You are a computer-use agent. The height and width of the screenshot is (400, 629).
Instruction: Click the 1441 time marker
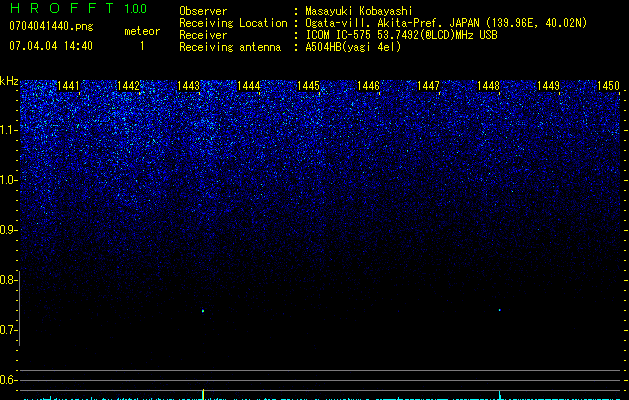(68, 86)
